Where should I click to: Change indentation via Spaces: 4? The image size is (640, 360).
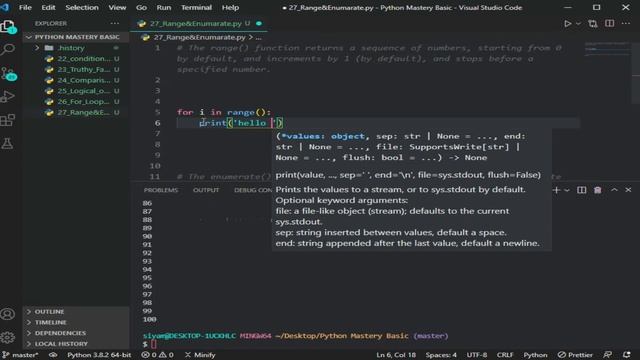coord(441,355)
